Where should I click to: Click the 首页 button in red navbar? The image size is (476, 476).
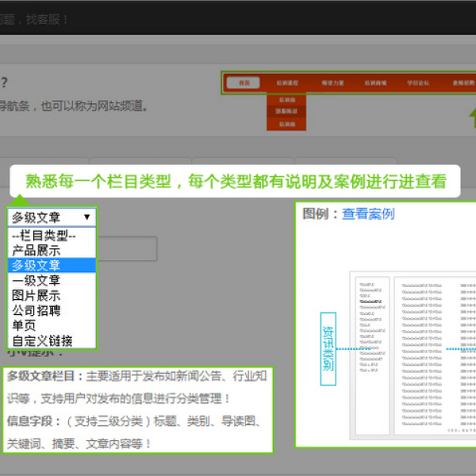click(x=243, y=83)
